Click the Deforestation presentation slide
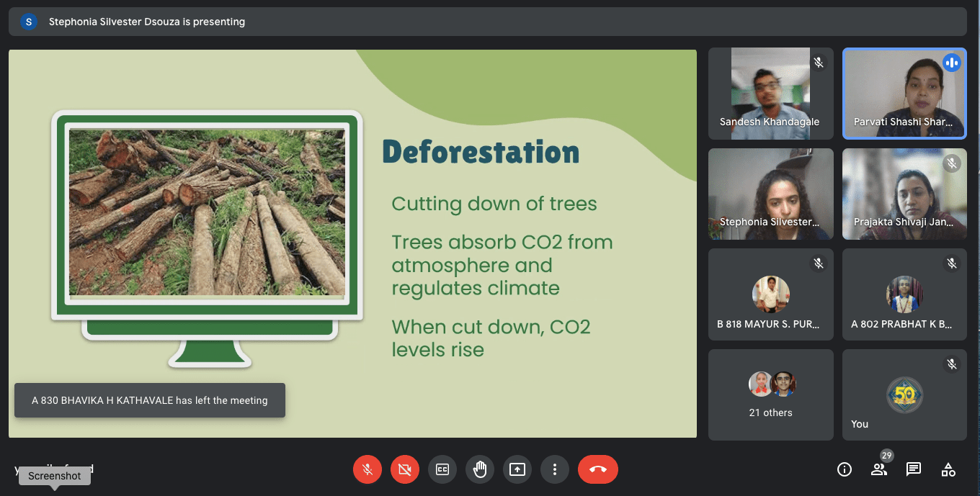 (352, 243)
